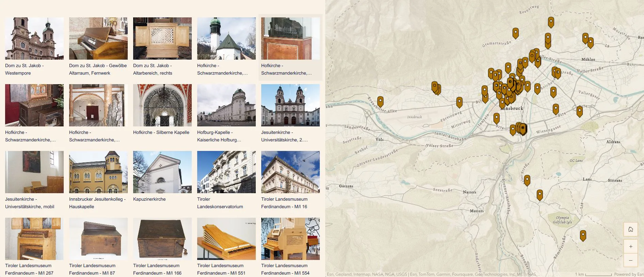Screen dimensions: 644x277
Task: Select map pin on Fürstenweg
Action: pos(459,102)
